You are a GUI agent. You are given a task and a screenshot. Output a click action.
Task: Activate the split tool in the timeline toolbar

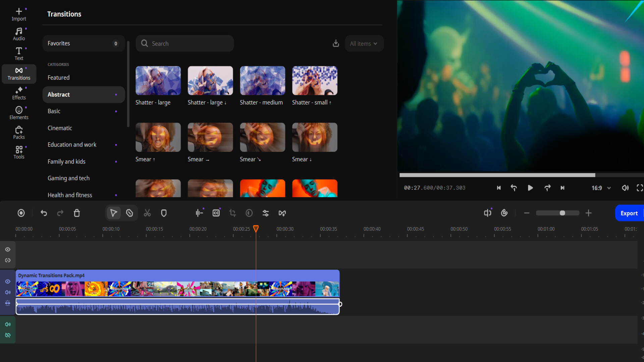pos(147,213)
